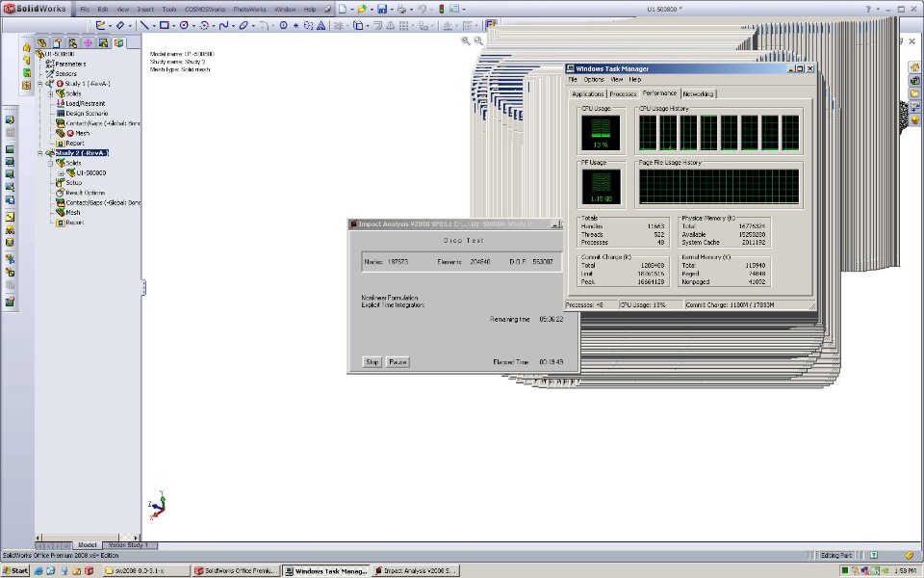The width and height of the screenshot is (924, 578).
Task: Click Stop in Impact Analysis dialog
Action: click(x=372, y=362)
